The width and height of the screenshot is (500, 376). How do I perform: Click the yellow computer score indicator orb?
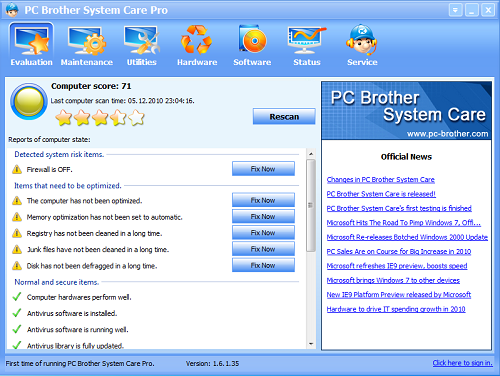(x=29, y=102)
